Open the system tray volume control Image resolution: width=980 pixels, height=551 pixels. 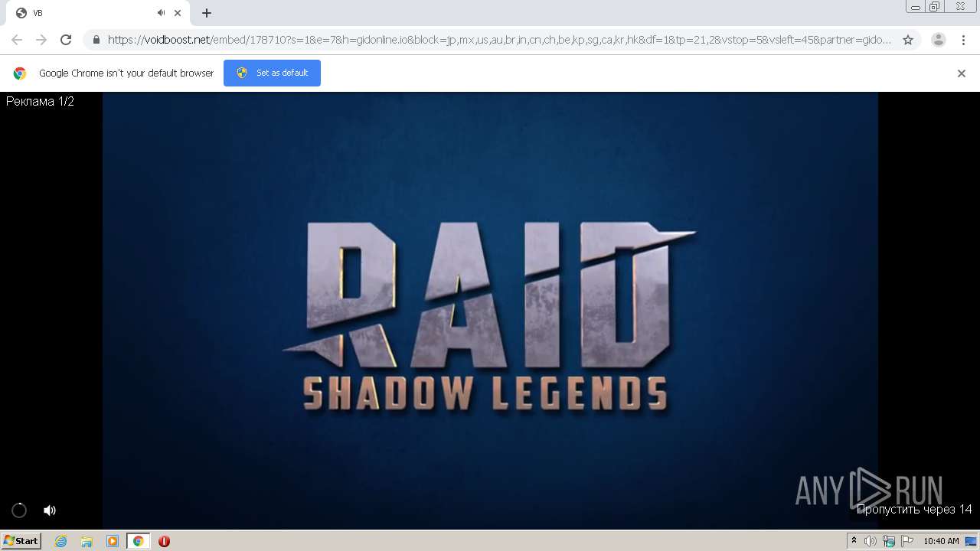871,541
